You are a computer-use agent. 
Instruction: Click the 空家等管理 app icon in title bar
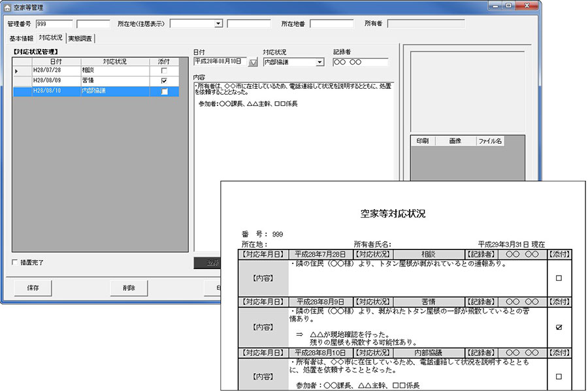click(7, 7)
